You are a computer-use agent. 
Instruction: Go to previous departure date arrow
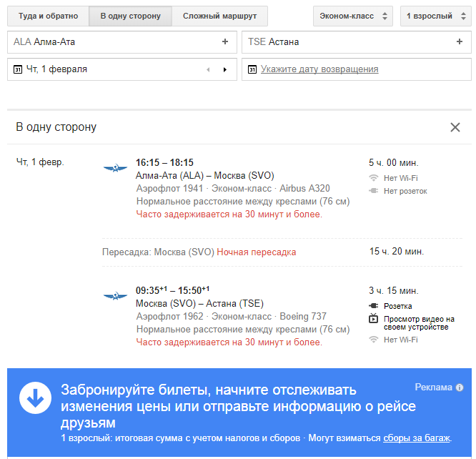pyautogui.click(x=208, y=70)
